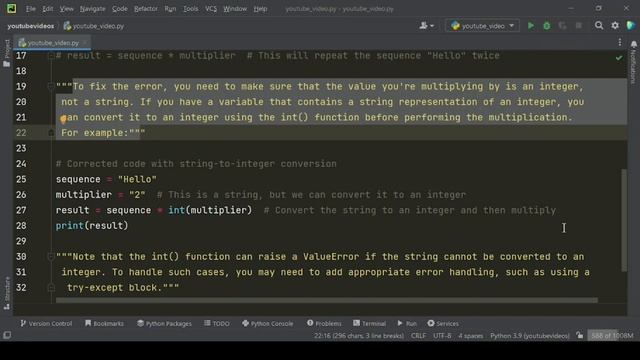Open editor tab options three dots
640x360 pixels.
click(620, 42)
